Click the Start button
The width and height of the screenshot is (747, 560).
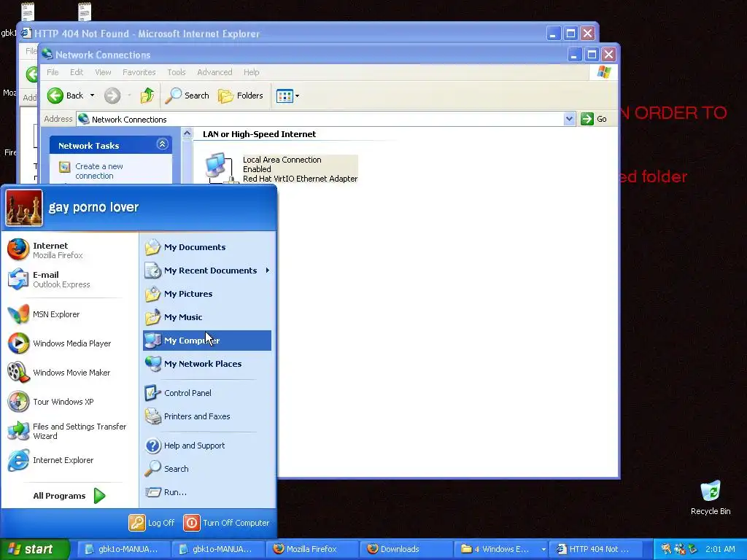tap(34, 549)
